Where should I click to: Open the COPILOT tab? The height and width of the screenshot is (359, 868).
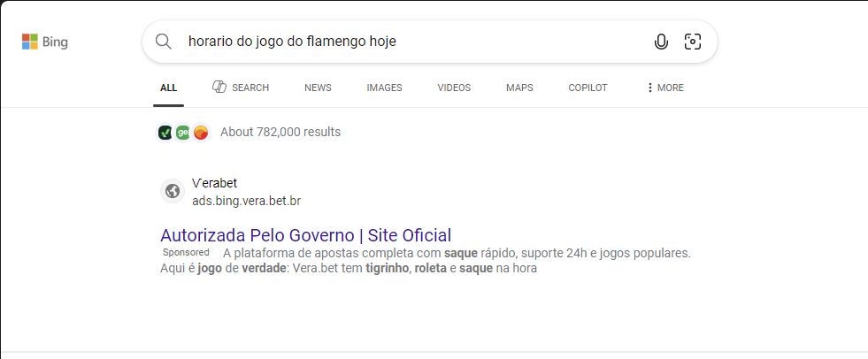tap(588, 88)
